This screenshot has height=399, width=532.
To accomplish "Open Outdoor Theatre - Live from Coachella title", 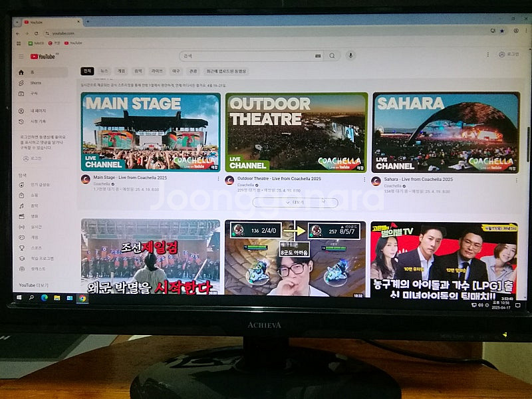I will click(x=279, y=178).
